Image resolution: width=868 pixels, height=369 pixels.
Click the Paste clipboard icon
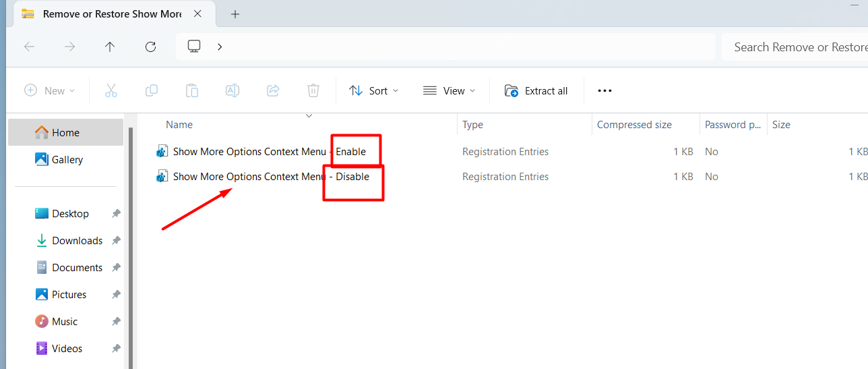coord(192,90)
